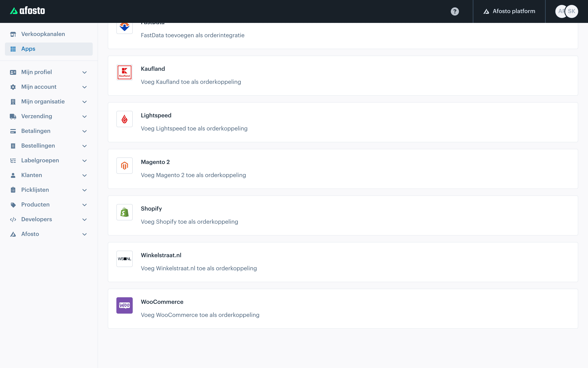The width and height of the screenshot is (588, 368).
Task: Open the WooCommerce app title
Action: [162, 302]
